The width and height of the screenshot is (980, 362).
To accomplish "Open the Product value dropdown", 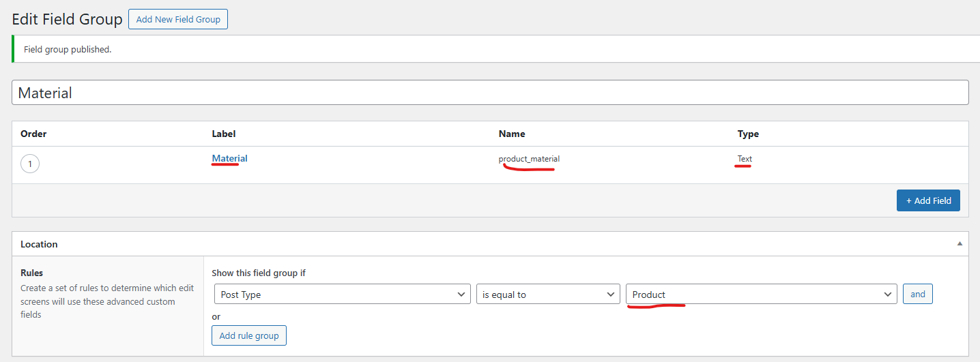I will (761, 295).
